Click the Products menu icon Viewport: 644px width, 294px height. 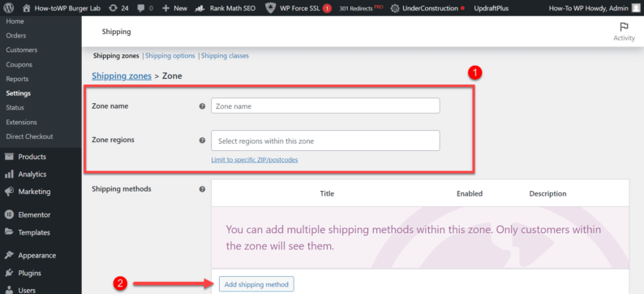[x=9, y=157]
